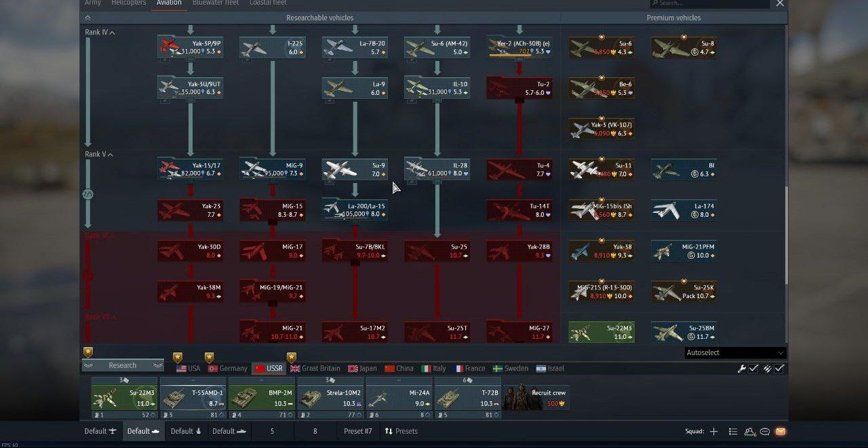Image resolution: width=868 pixels, height=448 pixels.
Task: Open the mail envelope icon
Action: coord(781,431)
